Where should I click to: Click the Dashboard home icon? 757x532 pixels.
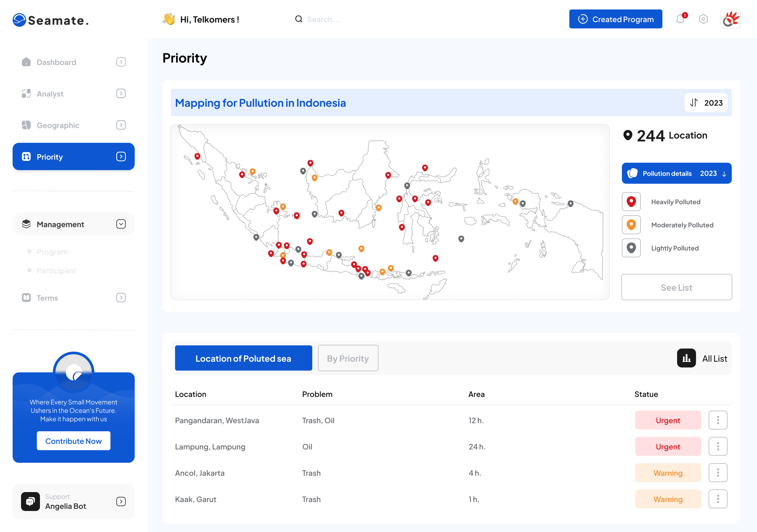[26, 62]
